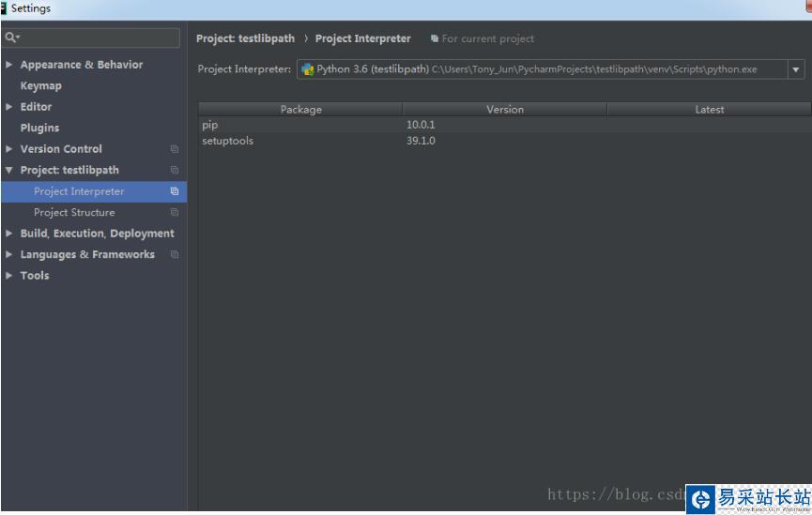The width and height of the screenshot is (812, 515).
Task: Click 'Project: testlibpath' in the breadcrumb
Action: (x=245, y=38)
